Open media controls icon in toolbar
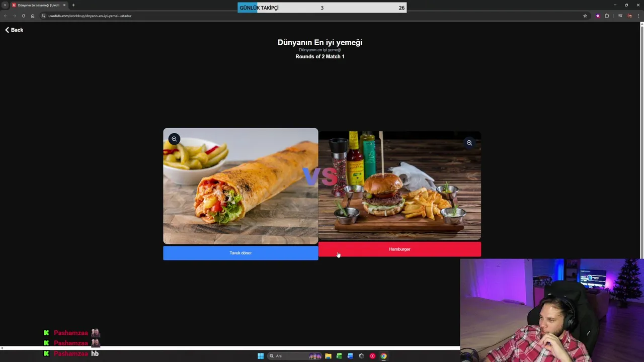 pyautogui.click(x=620, y=16)
